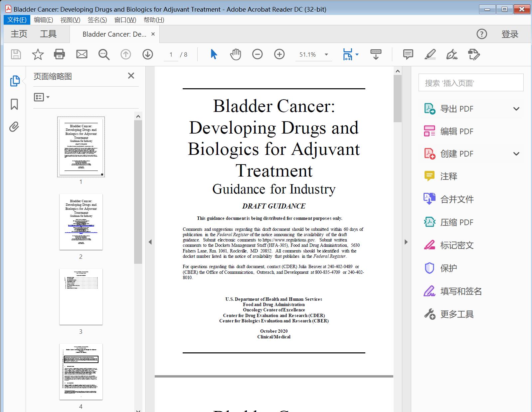This screenshot has width=532, height=412.
Task: Click the page number input field
Action: [171, 55]
